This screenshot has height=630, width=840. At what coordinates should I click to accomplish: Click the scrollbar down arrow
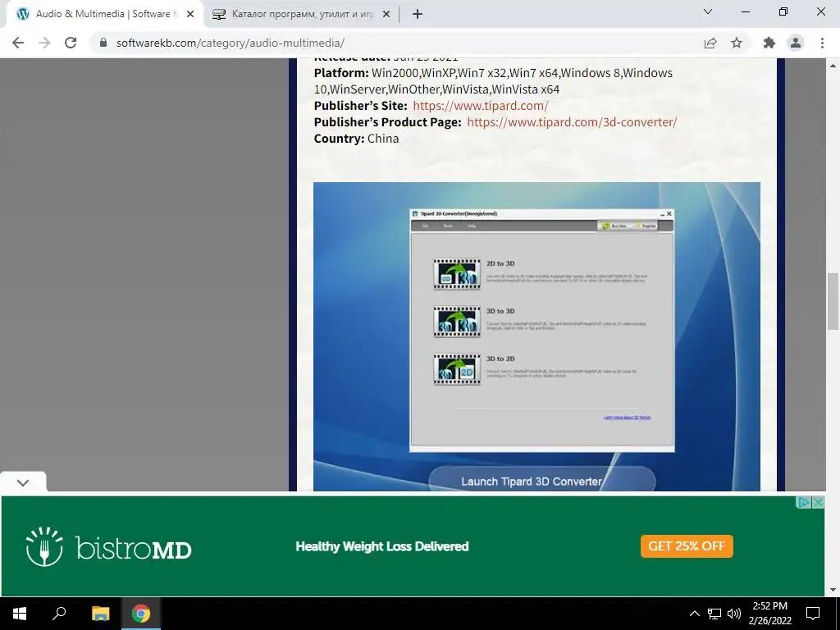[833, 591]
